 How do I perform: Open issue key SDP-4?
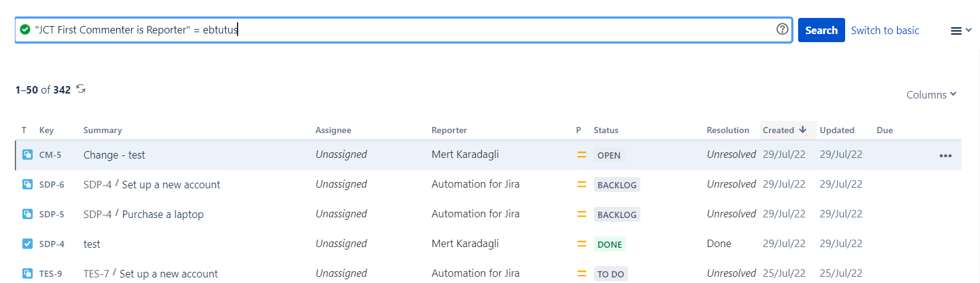[x=51, y=244]
